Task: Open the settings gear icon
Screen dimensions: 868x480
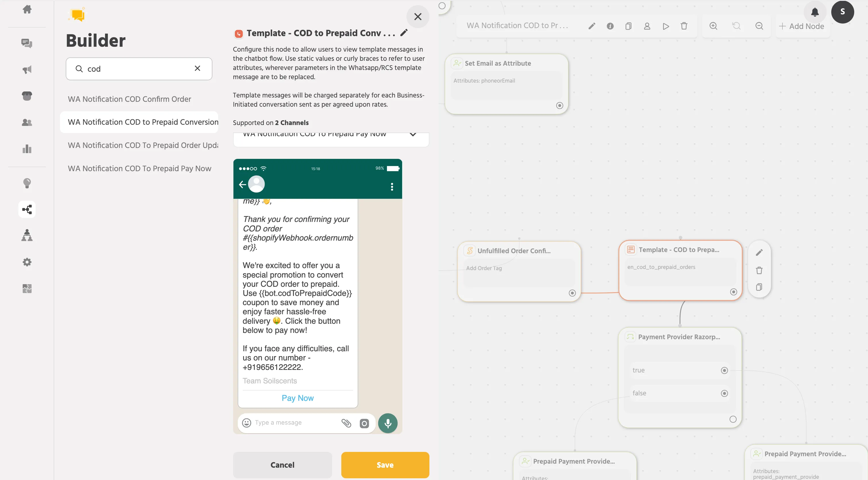Action: click(27, 262)
